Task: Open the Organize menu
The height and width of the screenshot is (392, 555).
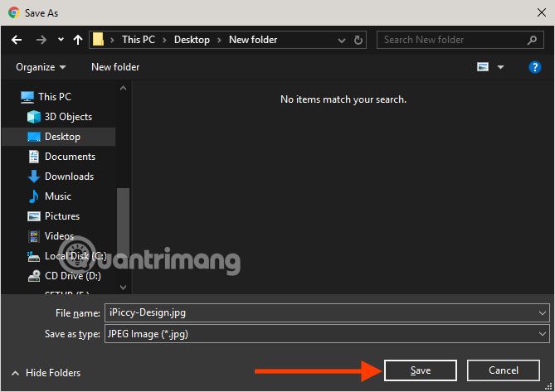Action: (41, 67)
